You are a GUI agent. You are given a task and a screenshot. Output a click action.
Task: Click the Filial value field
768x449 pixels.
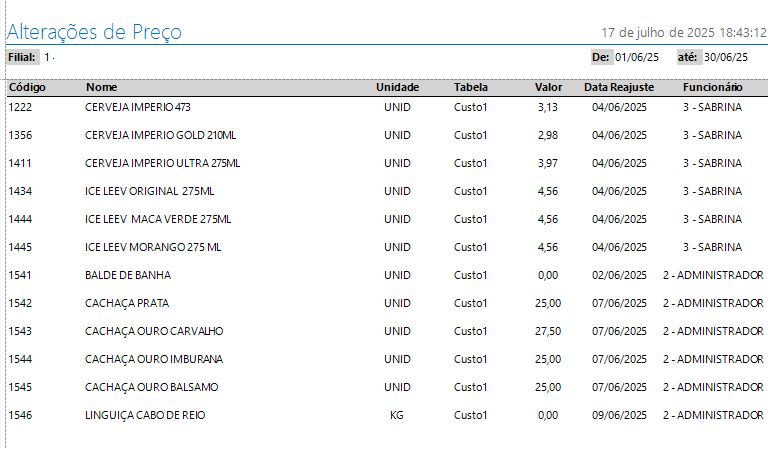(x=49, y=58)
